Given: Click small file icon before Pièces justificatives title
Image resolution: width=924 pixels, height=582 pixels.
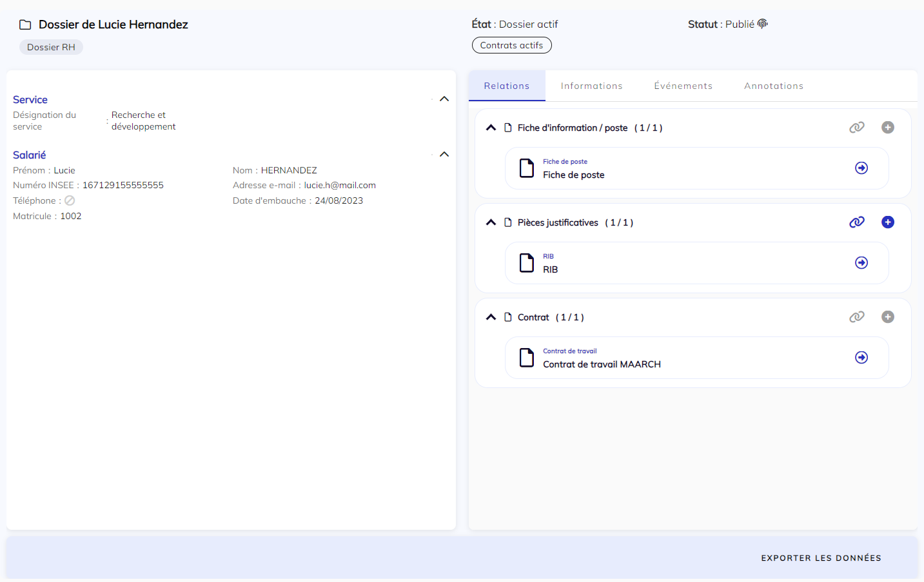Looking at the screenshot, I should [508, 222].
